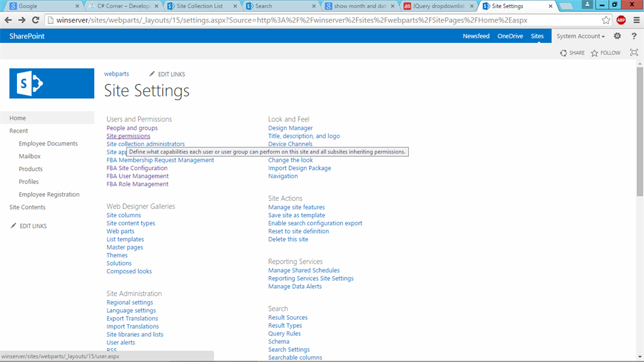Click the help question mark icon
This screenshot has height=362, width=644.
(633, 37)
